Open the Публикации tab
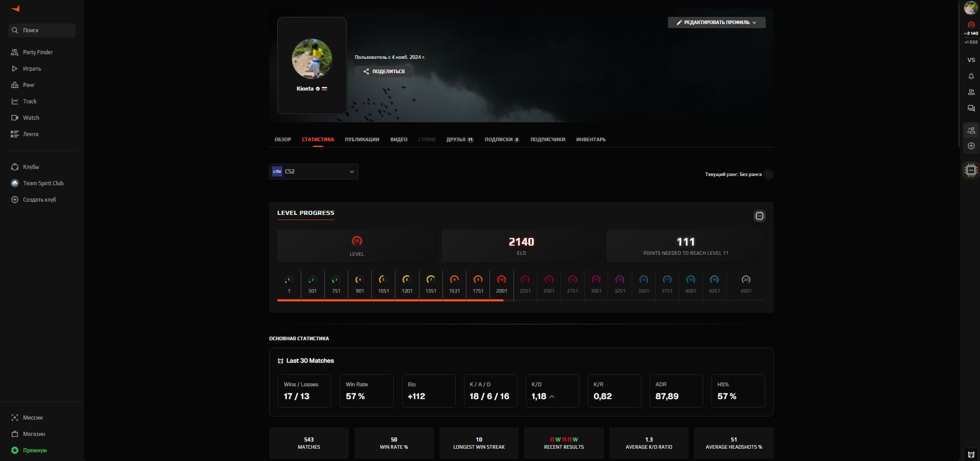Image resolution: width=980 pixels, height=461 pixels. [362, 139]
